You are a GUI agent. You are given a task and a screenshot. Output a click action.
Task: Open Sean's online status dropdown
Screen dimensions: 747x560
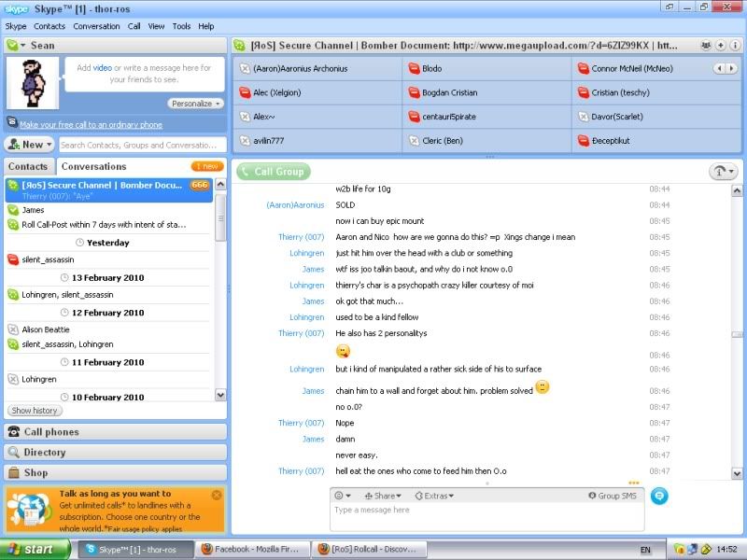[x=14, y=45]
